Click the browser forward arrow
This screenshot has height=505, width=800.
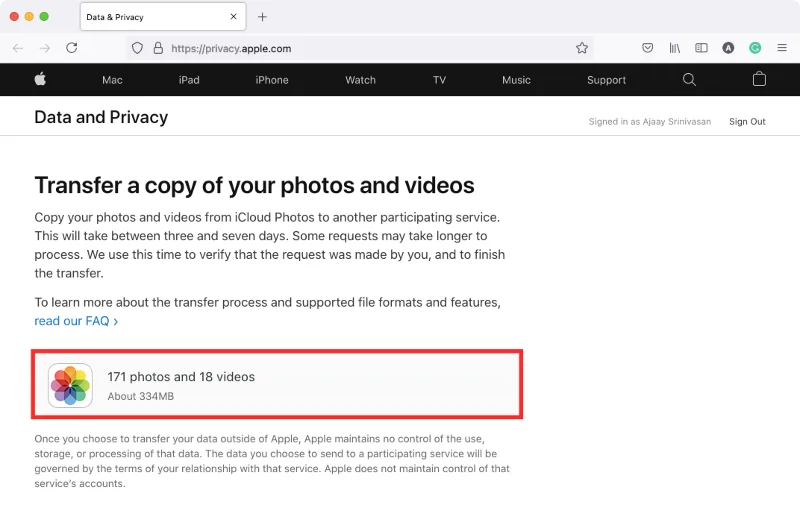click(45, 48)
